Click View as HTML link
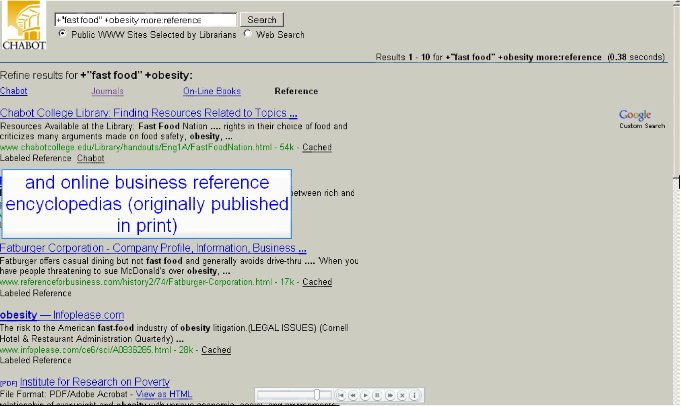 [x=164, y=394]
